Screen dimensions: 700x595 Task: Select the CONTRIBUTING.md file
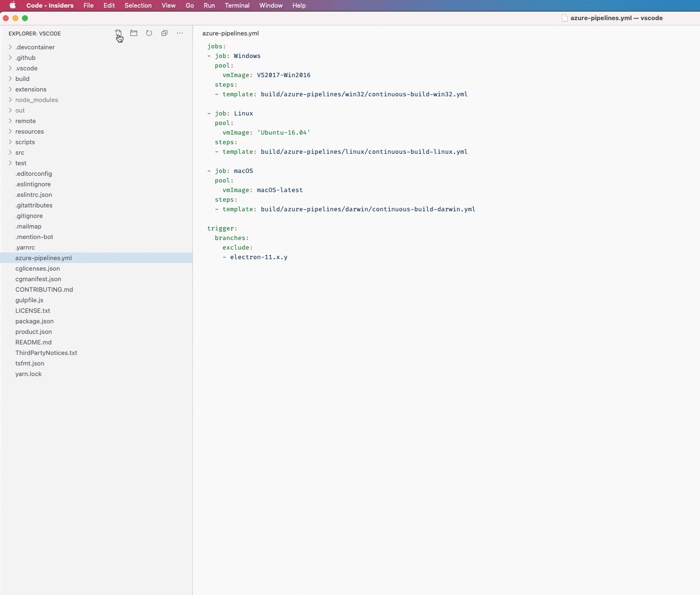click(44, 289)
